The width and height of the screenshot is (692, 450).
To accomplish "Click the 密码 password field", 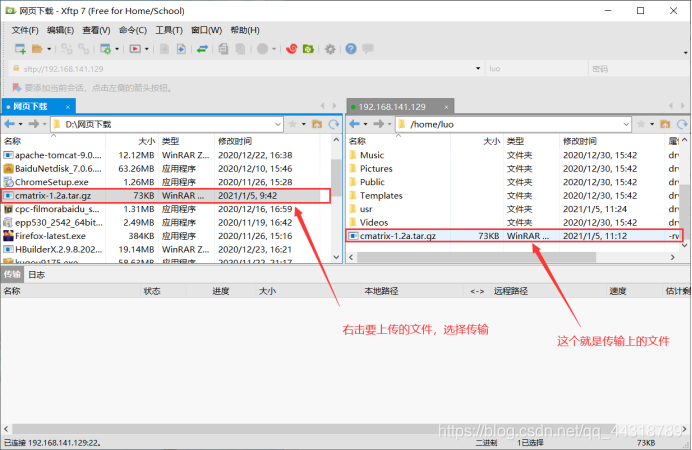I will click(639, 69).
